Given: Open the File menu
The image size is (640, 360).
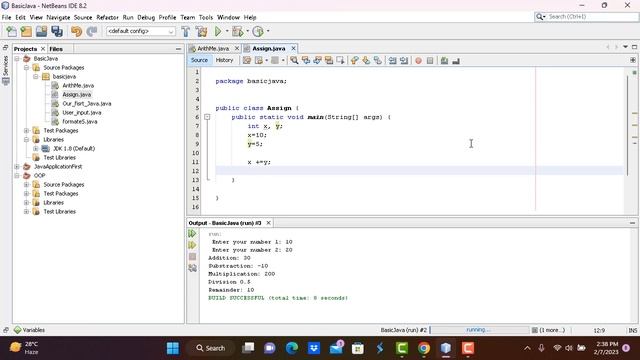Looking at the screenshot, I should tap(7, 18).
